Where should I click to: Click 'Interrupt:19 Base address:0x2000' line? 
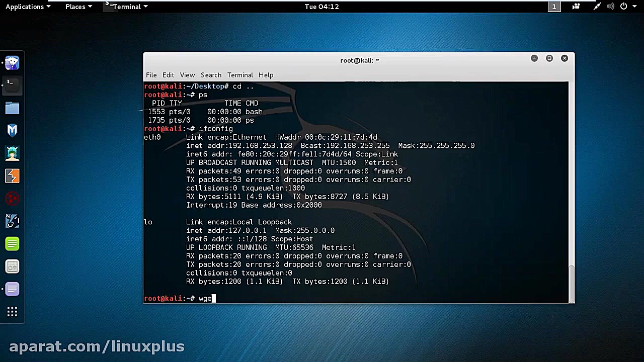254,205
